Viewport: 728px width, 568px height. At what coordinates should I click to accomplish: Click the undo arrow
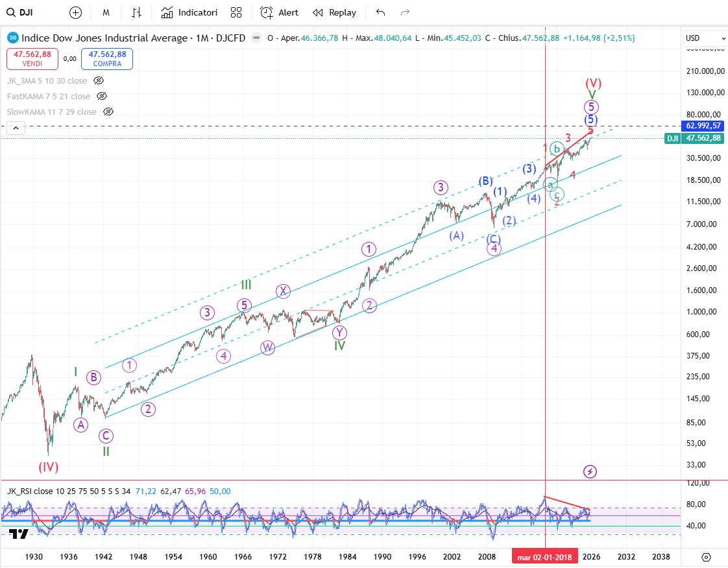(380, 12)
